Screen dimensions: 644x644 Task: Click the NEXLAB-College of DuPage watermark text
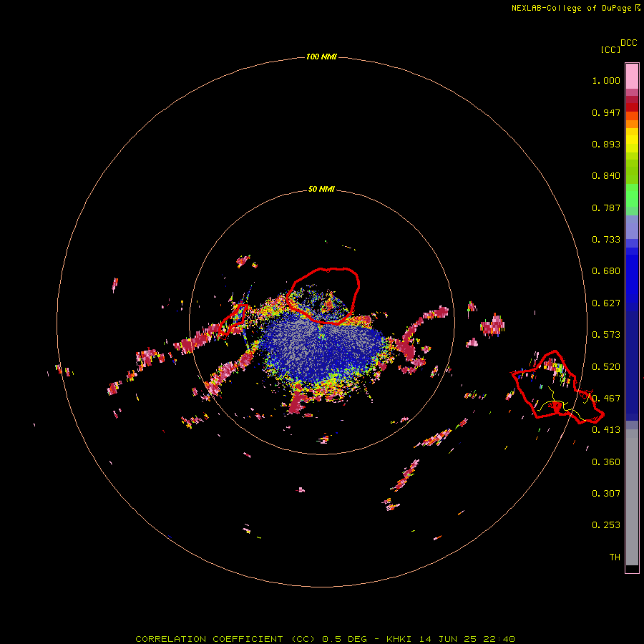[575, 8]
